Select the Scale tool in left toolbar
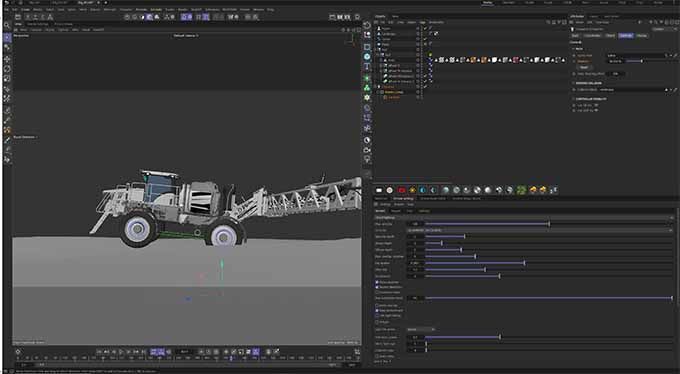Viewport: 680px width, 374px height. [x=7, y=79]
